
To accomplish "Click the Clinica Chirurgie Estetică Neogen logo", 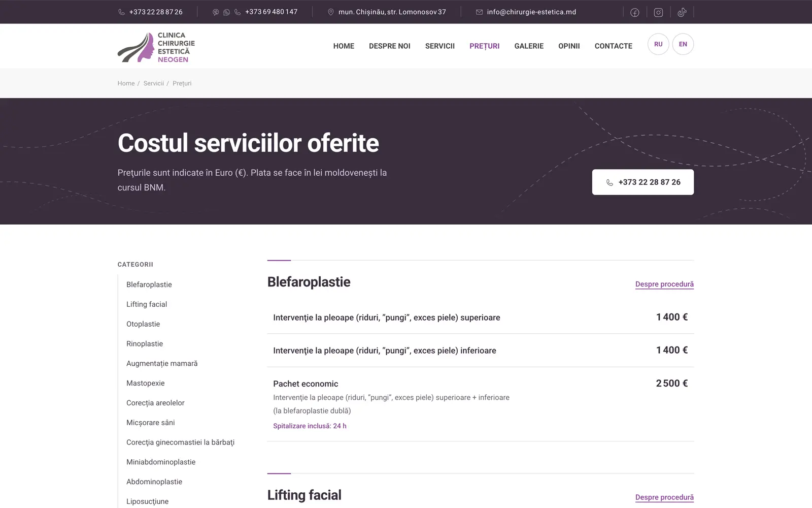I will tap(156, 47).
